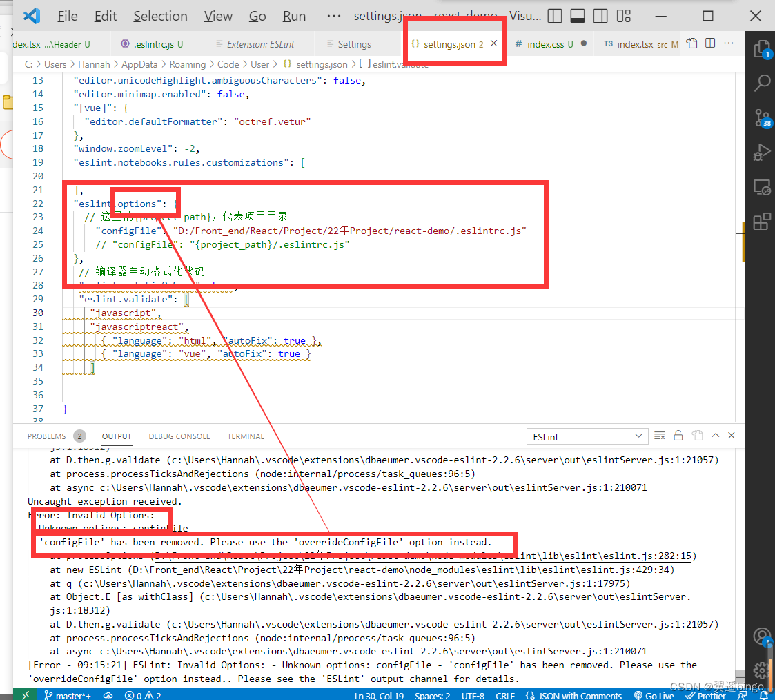This screenshot has height=700, width=775.
Task: Click Open Settings (UI) icon in editor toolbar
Action: point(692,43)
